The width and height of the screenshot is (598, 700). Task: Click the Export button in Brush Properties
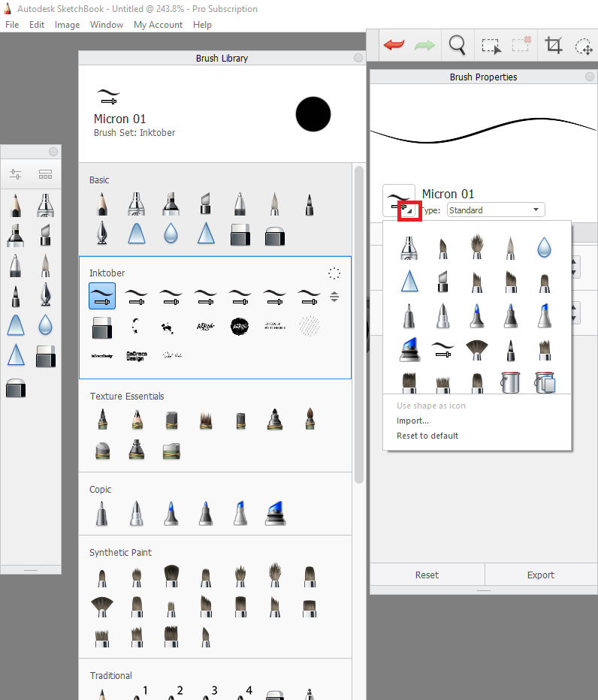coord(540,575)
